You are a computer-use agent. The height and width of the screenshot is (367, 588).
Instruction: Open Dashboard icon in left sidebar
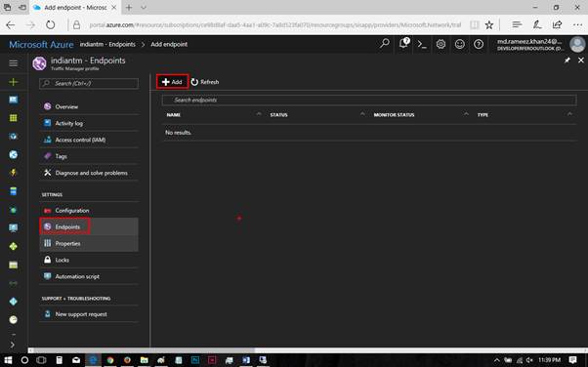point(13,100)
